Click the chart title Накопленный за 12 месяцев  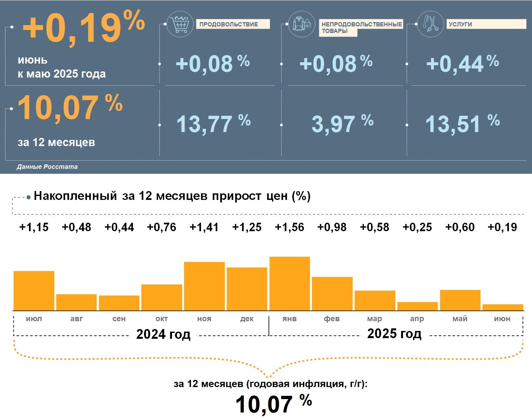pos(172,196)
